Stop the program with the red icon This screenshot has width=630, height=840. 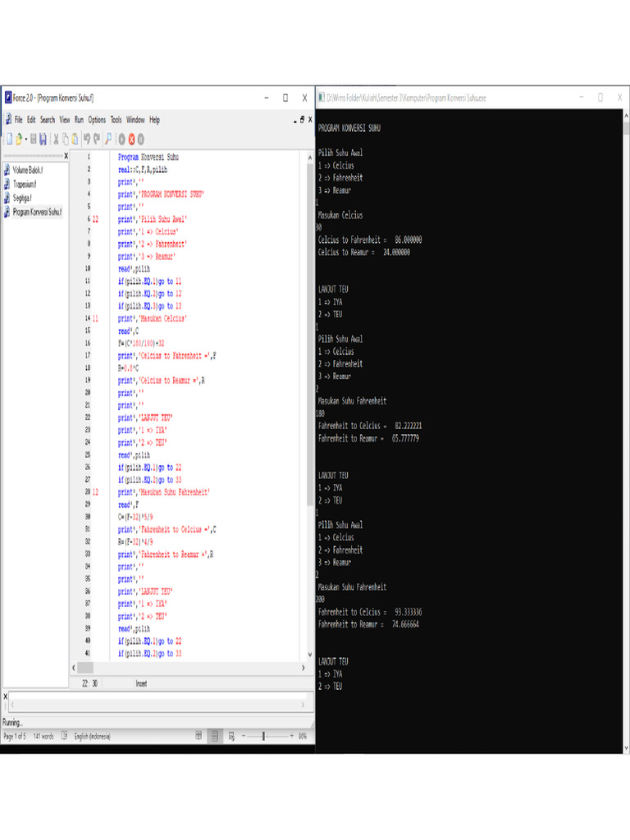tap(130, 139)
